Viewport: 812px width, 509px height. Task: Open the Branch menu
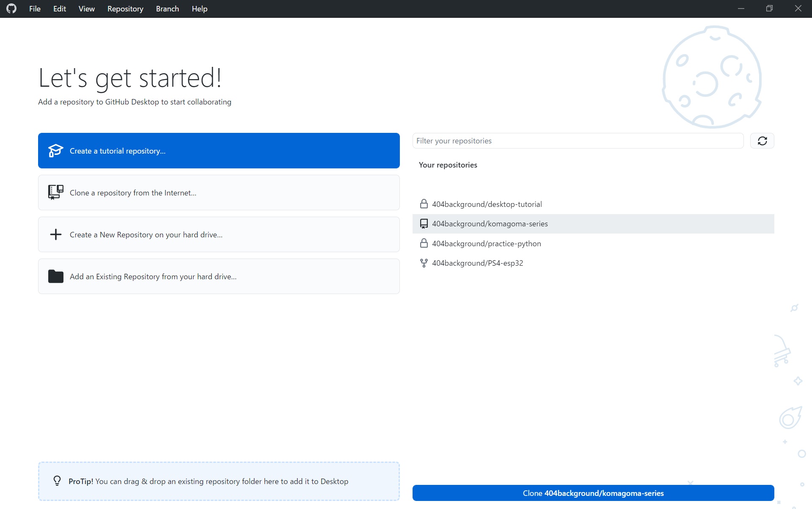[x=167, y=8]
